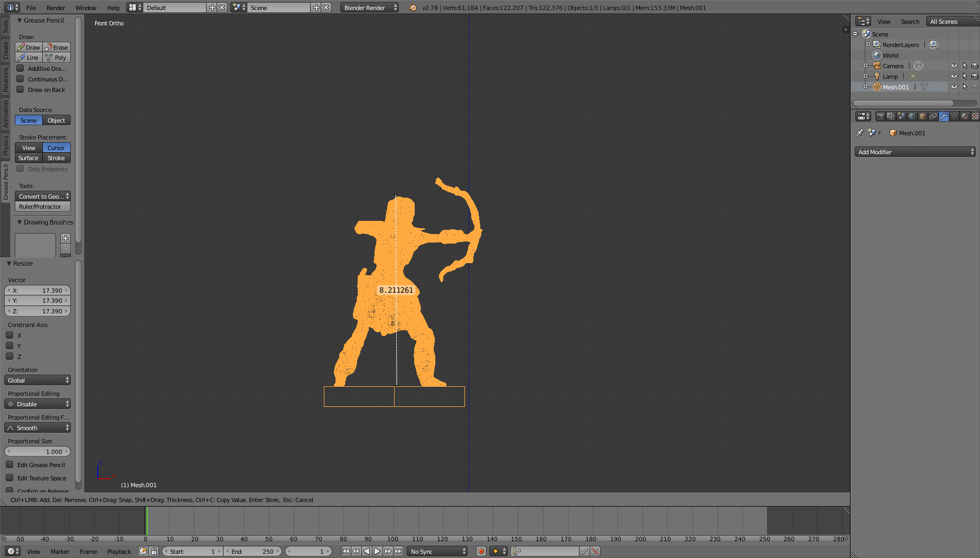The image size is (980, 558).
Task: Open the No Sync playback dropdown
Action: pyautogui.click(x=437, y=551)
